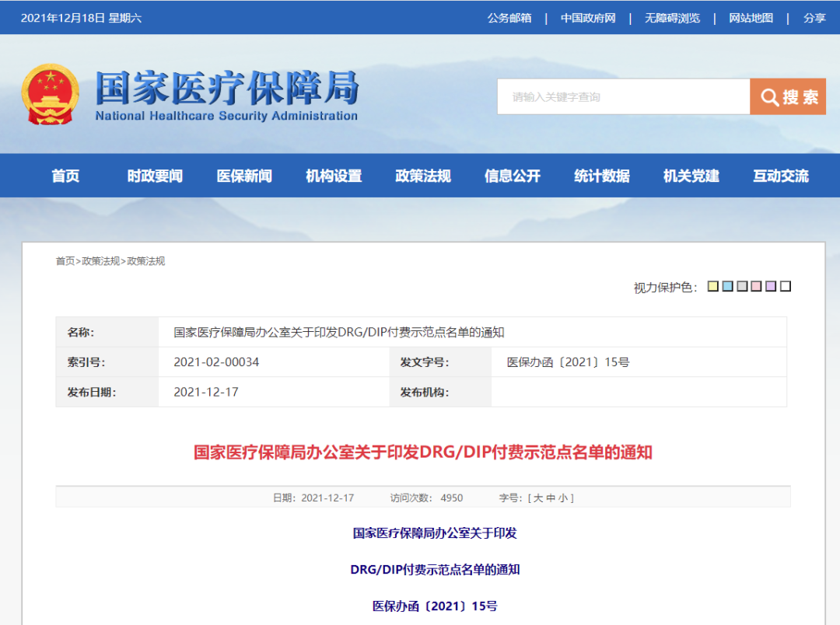The image size is (840, 625).
Task: Open 中国政府网 link
Action: pyautogui.click(x=588, y=18)
